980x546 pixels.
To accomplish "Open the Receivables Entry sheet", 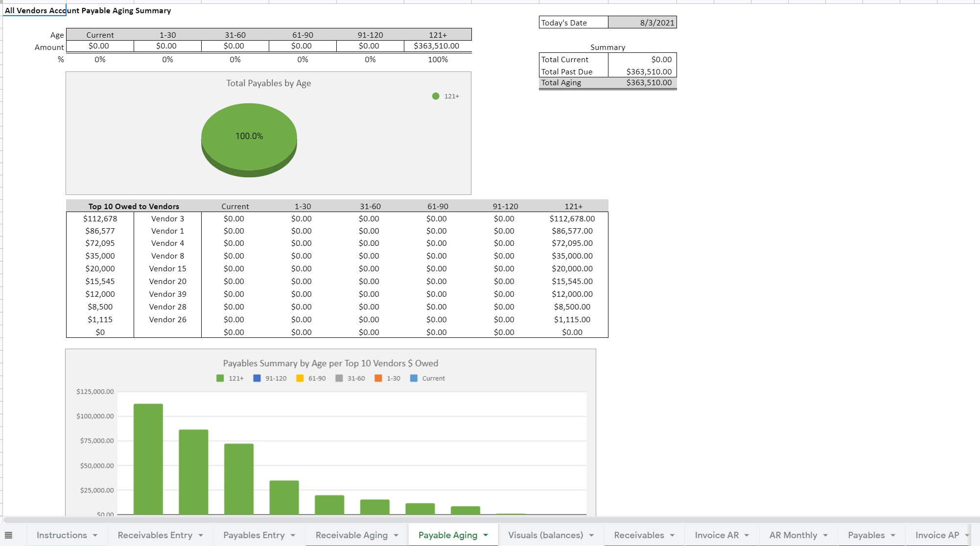I will [x=155, y=535].
